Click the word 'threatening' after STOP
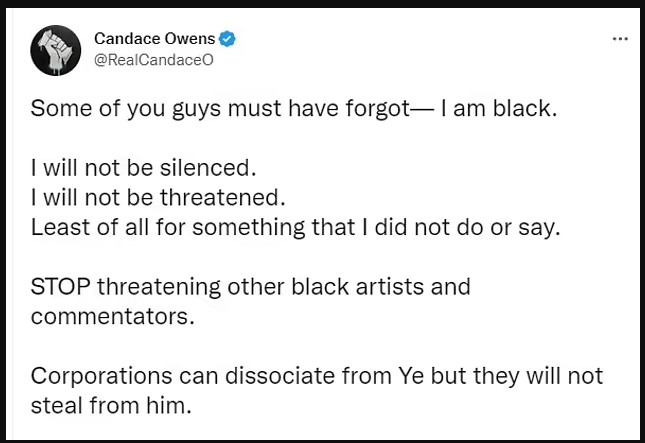645x443 pixels. tap(159, 287)
